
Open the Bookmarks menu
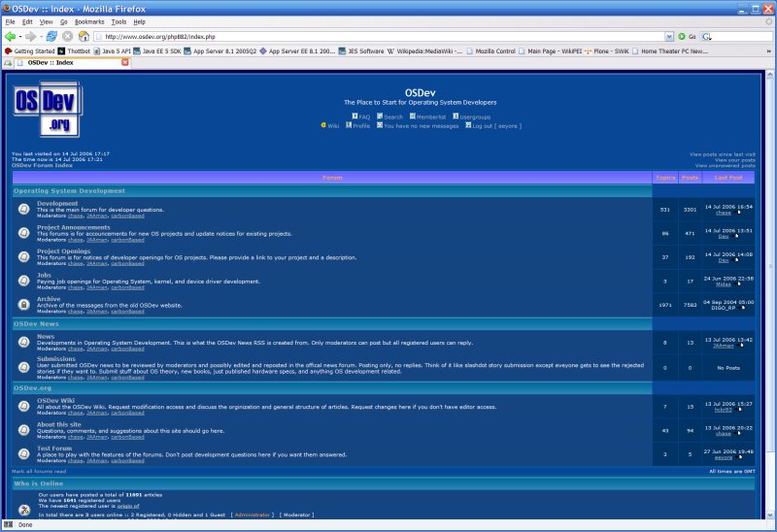89,21
